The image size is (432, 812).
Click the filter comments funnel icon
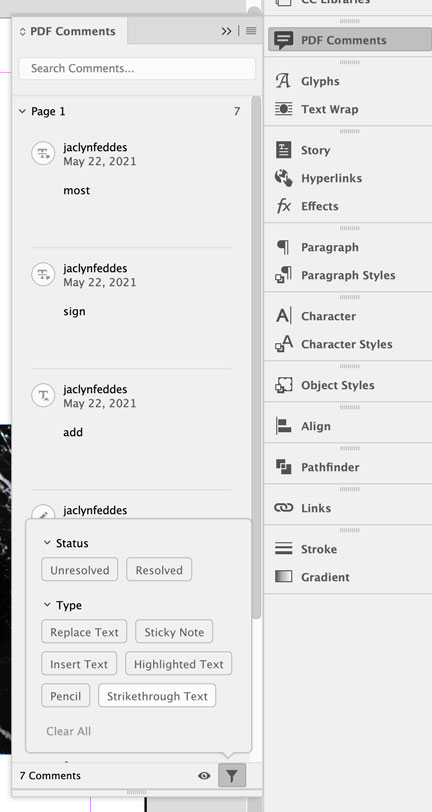(232, 776)
